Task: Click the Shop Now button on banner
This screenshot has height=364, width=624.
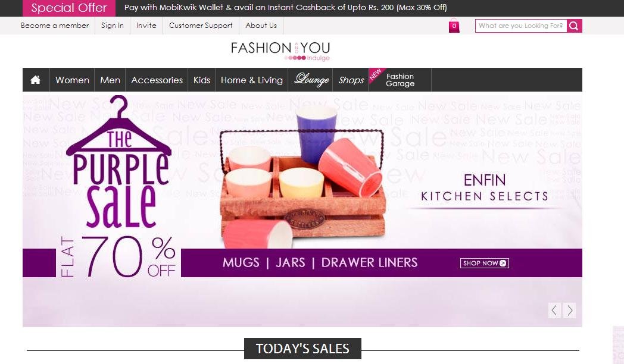Action: click(484, 263)
